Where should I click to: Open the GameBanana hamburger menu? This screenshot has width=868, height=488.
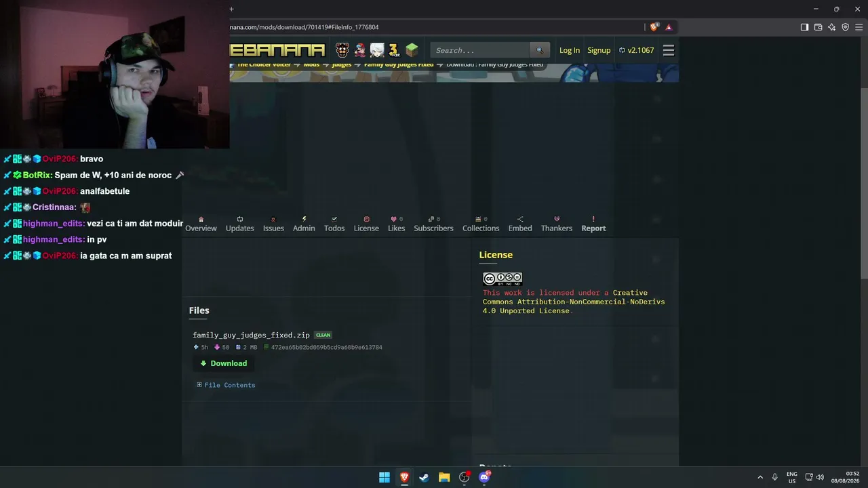point(669,50)
